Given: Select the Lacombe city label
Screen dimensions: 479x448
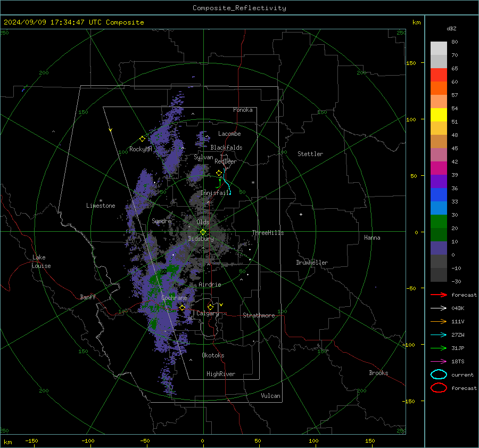Looking at the screenshot, I should point(229,134).
